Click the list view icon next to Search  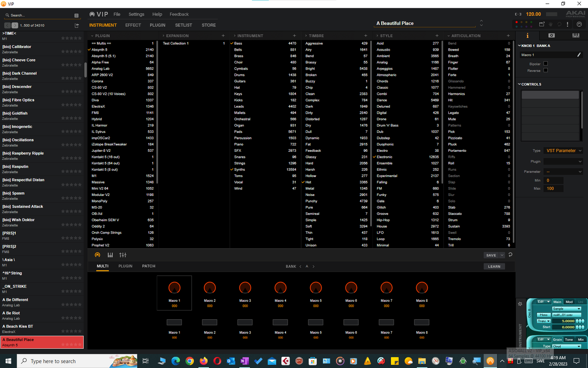pos(76,15)
